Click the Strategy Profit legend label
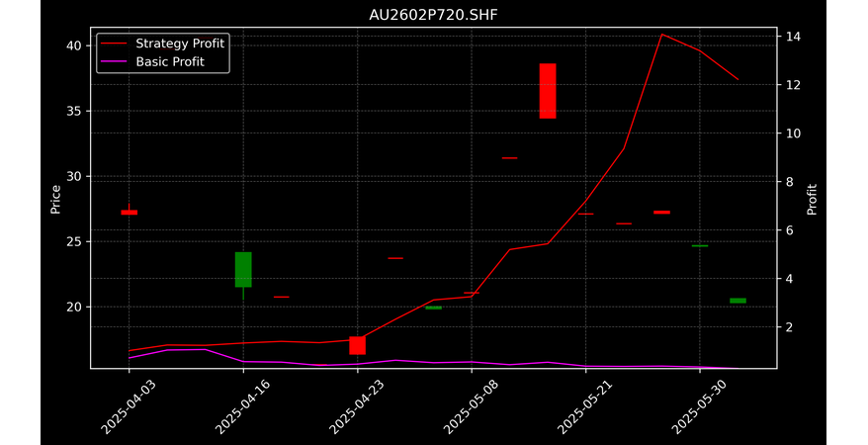This screenshot has height=445, width=868. tap(180, 44)
